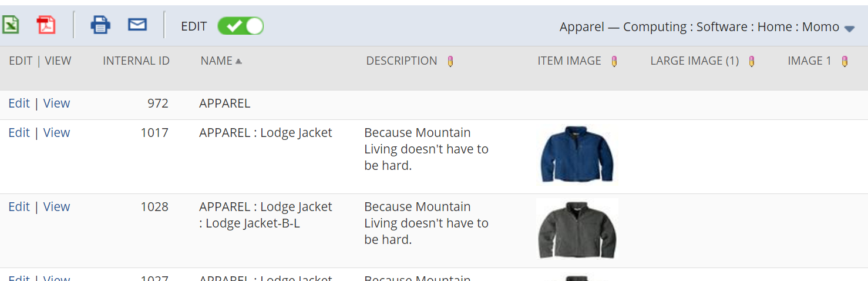Click the blue Lodge Jacket thumbnail
The image size is (868, 281).
[577, 154]
